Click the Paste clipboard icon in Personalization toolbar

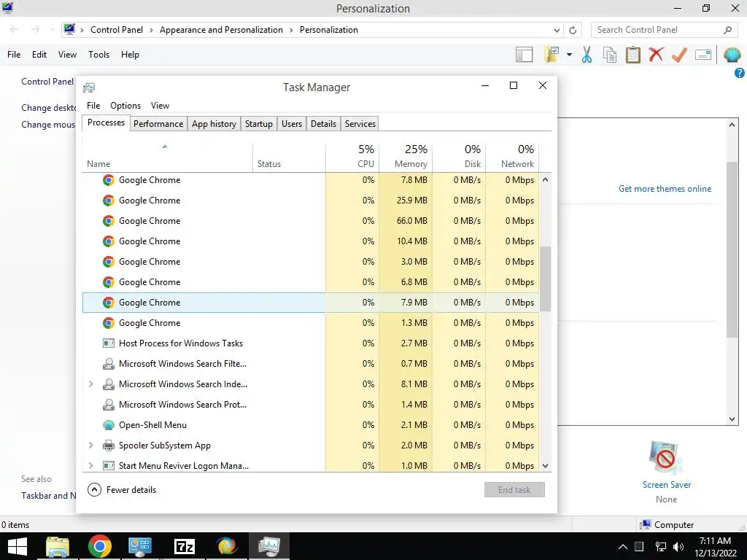coord(632,55)
